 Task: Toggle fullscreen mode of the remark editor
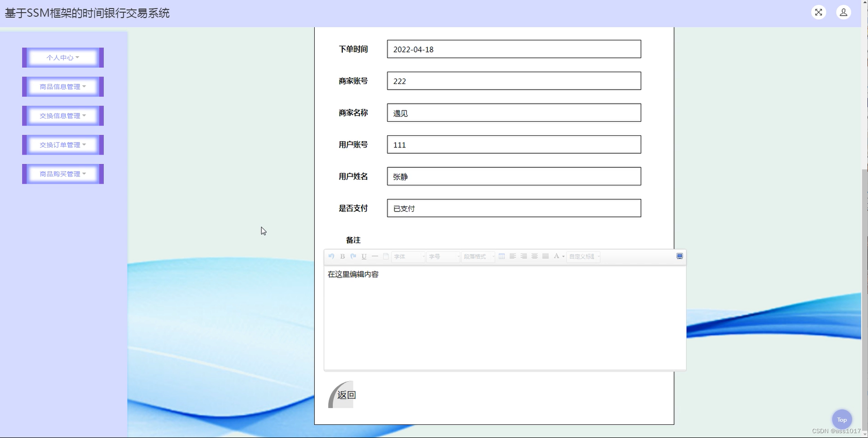pos(679,256)
